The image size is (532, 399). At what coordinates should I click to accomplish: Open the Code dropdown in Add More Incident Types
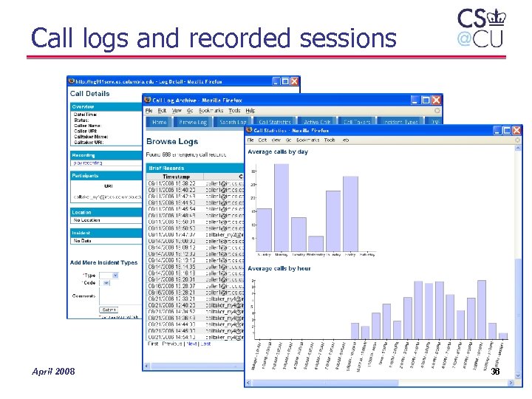point(106,282)
